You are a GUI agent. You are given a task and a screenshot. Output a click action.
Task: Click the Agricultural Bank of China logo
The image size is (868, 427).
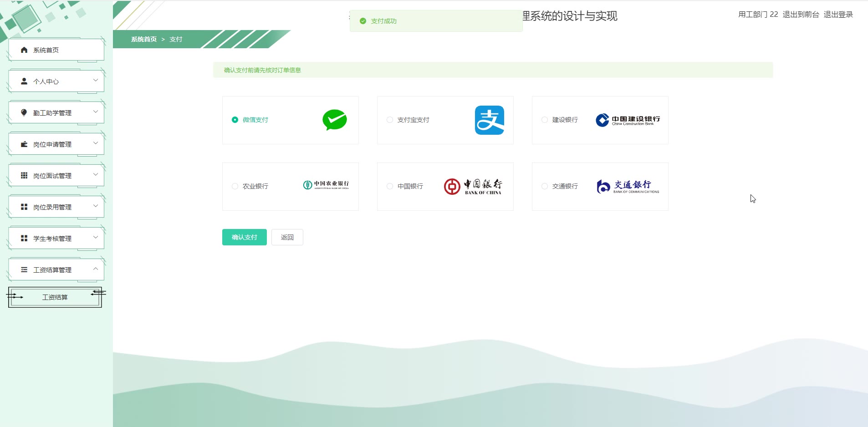(326, 185)
